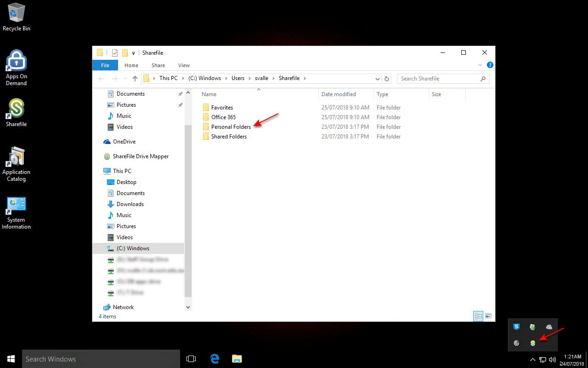Sort by Date modified column header

coord(339,94)
